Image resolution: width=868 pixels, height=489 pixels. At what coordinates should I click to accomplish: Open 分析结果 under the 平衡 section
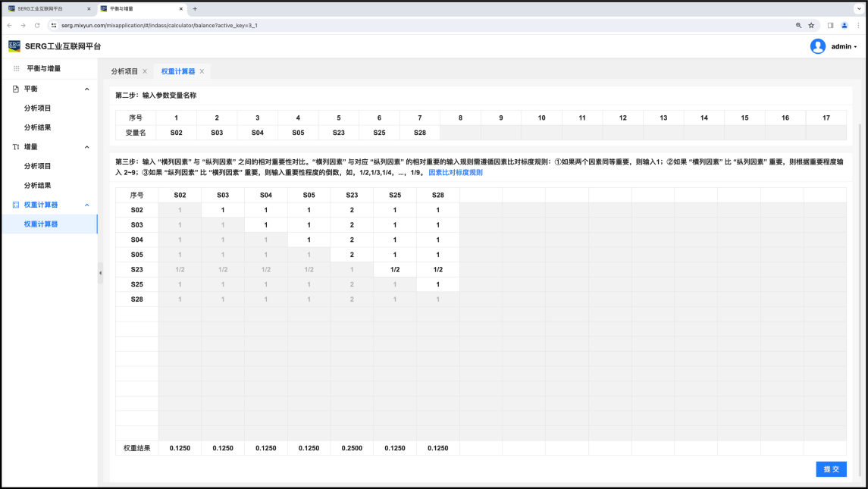click(38, 127)
